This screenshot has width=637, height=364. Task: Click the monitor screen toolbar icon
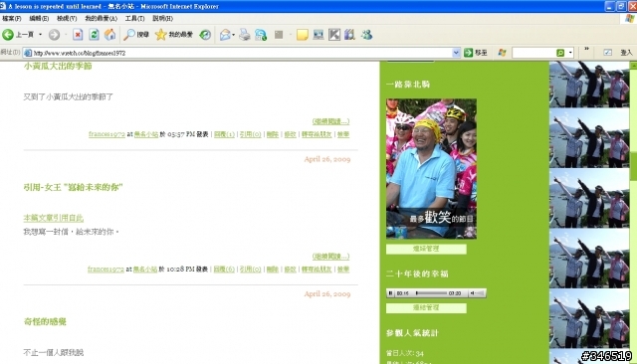318,35
